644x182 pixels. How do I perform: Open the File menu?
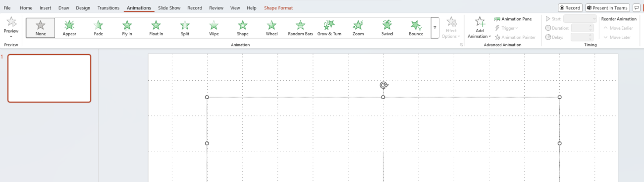tap(7, 8)
